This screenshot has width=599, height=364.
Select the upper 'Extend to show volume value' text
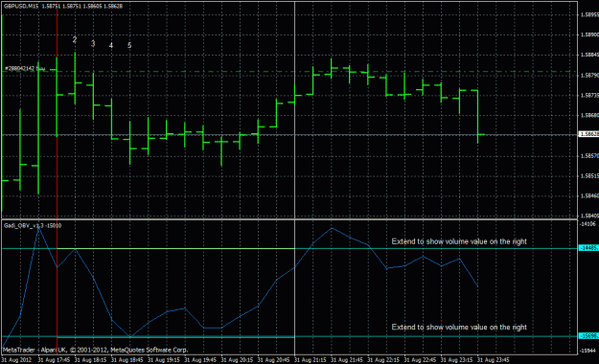coord(459,241)
